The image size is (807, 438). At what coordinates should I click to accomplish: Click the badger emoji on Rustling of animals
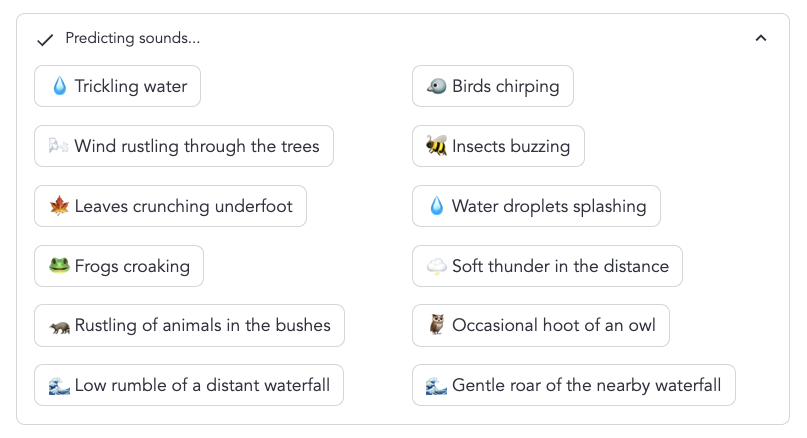tap(59, 326)
